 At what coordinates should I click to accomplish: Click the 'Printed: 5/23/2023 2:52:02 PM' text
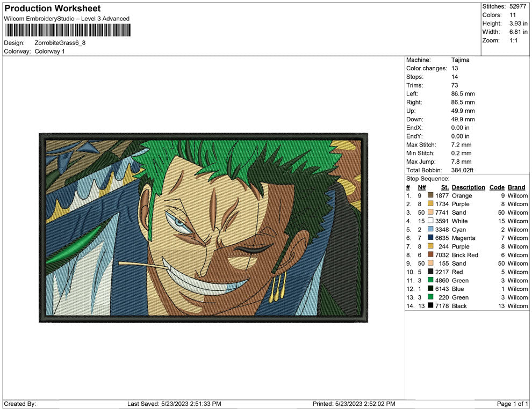(x=354, y=404)
